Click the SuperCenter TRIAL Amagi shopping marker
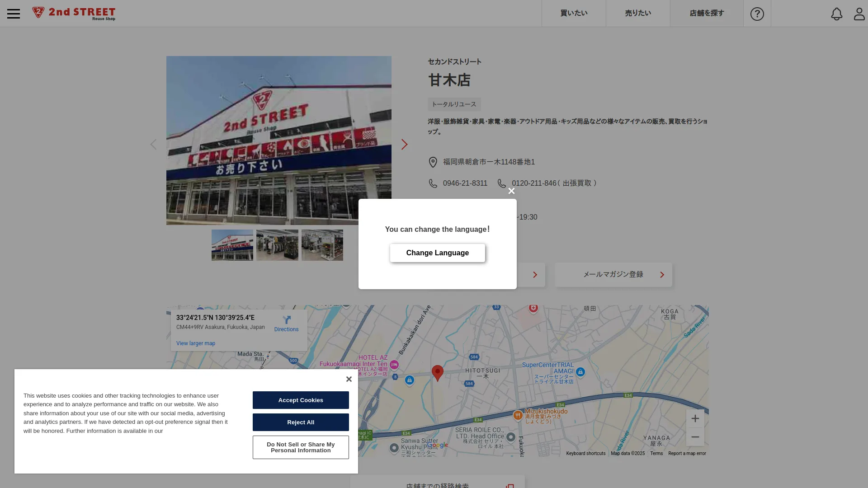 [x=580, y=372]
